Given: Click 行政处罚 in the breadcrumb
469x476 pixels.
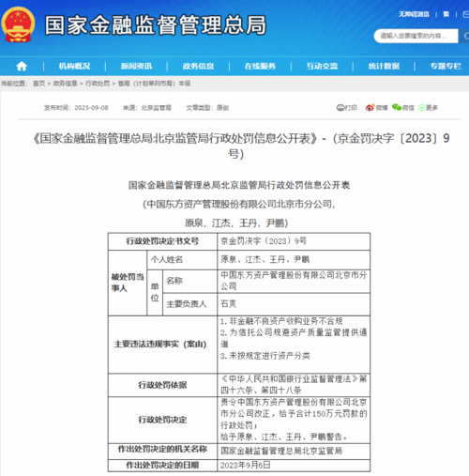Looking at the screenshot, I should click(98, 84).
